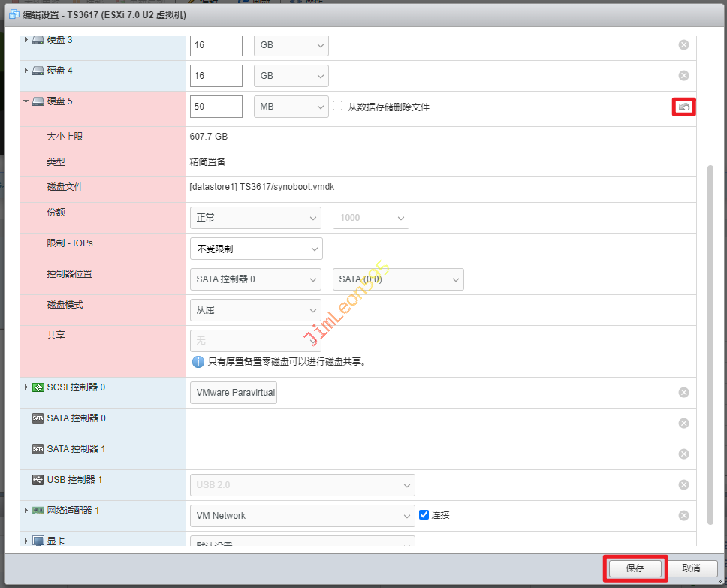727x588 pixels.
Task: Open the disk mode dropdown
Action: pos(255,310)
